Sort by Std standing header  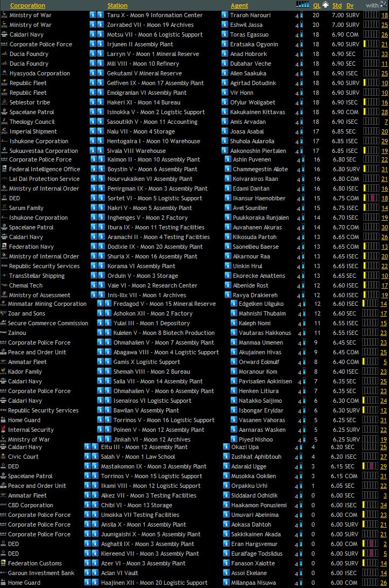click(x=337, y=5)
